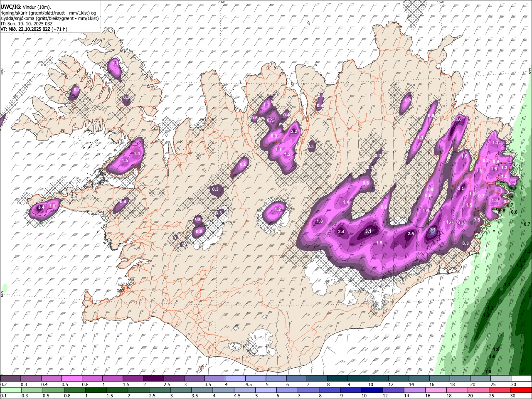The image size is (532, 399).
Task: Select the dark teal 8 snow legend swatch
Action: tap(337, 379)
